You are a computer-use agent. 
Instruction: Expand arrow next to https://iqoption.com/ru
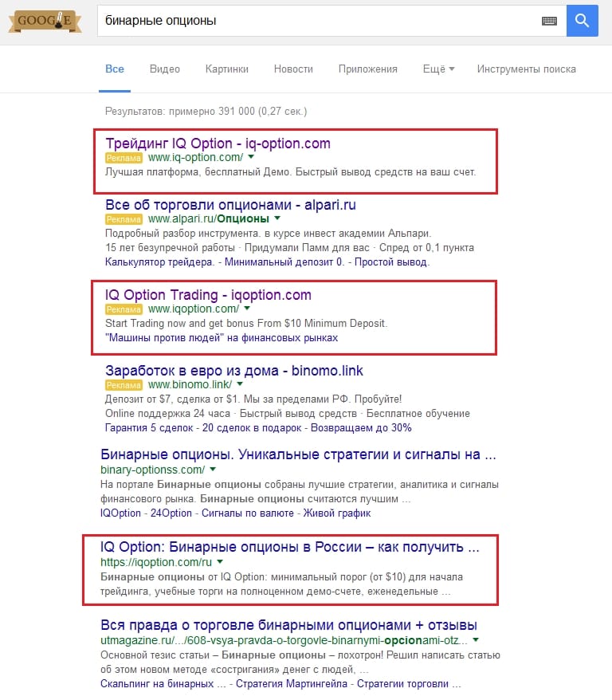[x=220, y=561]
